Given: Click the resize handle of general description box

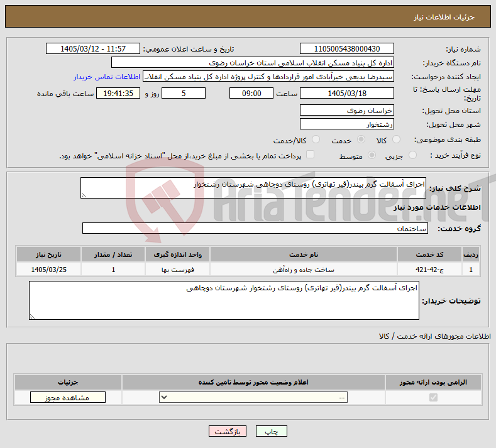Looking at the screenshot, I should 84,195.
